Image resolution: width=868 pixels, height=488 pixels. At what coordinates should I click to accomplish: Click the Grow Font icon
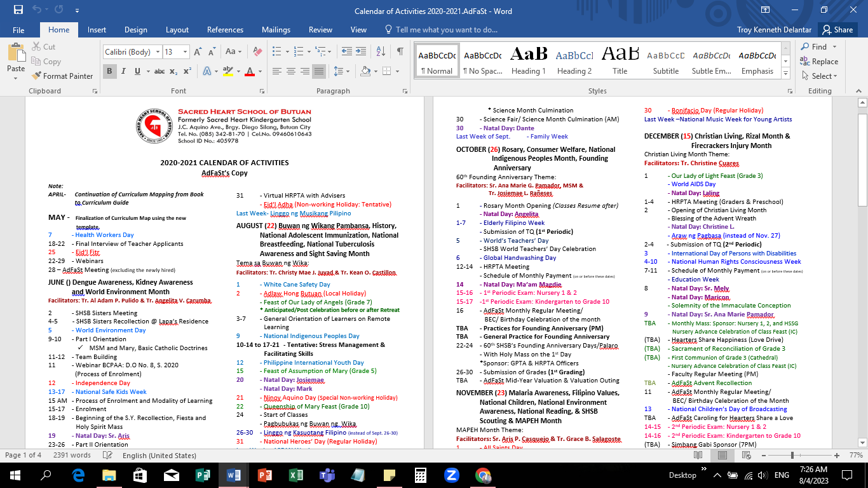(198, 52)
